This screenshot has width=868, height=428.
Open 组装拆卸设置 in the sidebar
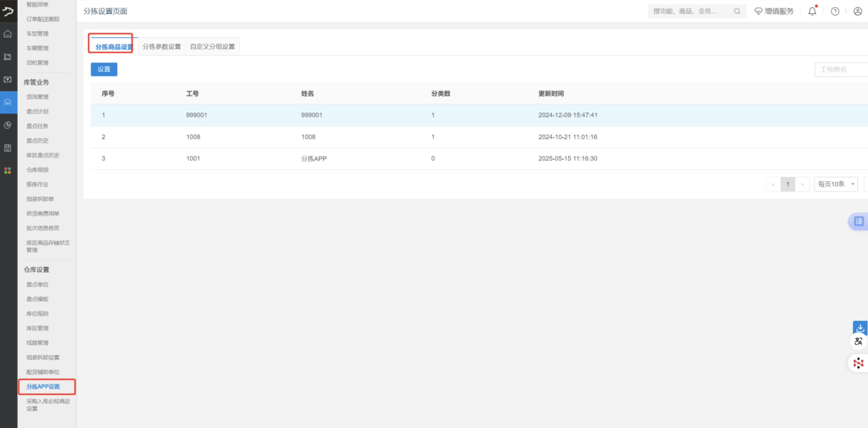[x=43, y=357]
